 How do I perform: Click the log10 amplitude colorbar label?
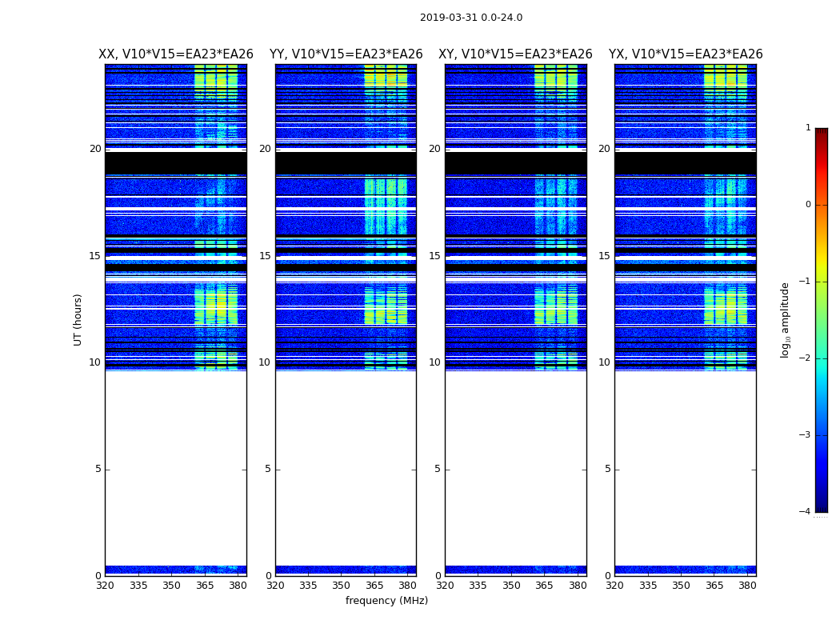(x=786, y=319)
